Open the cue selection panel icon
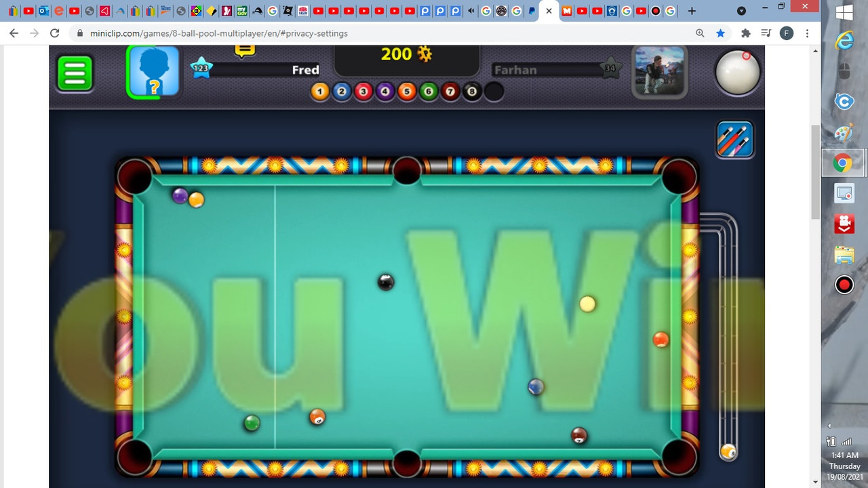The height and width of the screenshot is (488, 868). pyautogui.click(x=735, y=140)
